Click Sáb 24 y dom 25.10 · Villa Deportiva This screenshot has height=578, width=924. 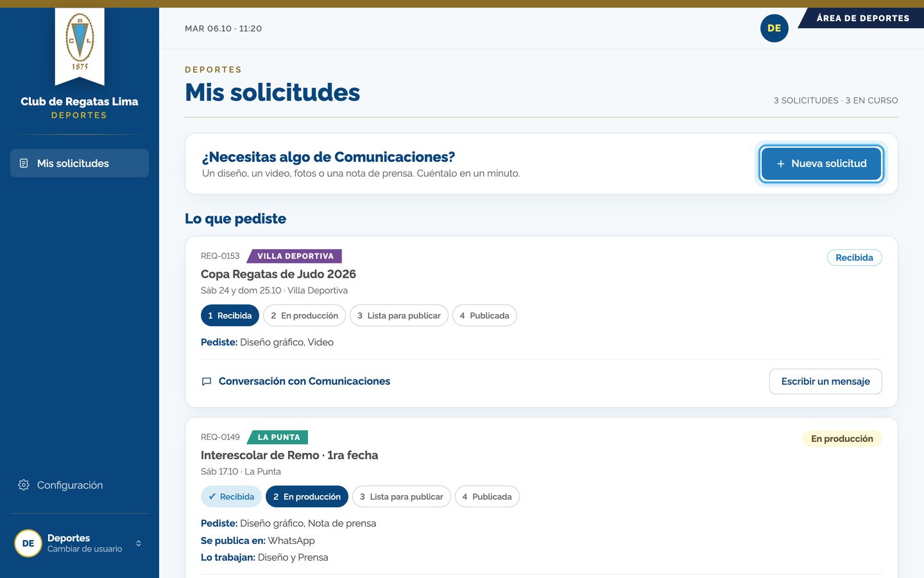point(274,290)
